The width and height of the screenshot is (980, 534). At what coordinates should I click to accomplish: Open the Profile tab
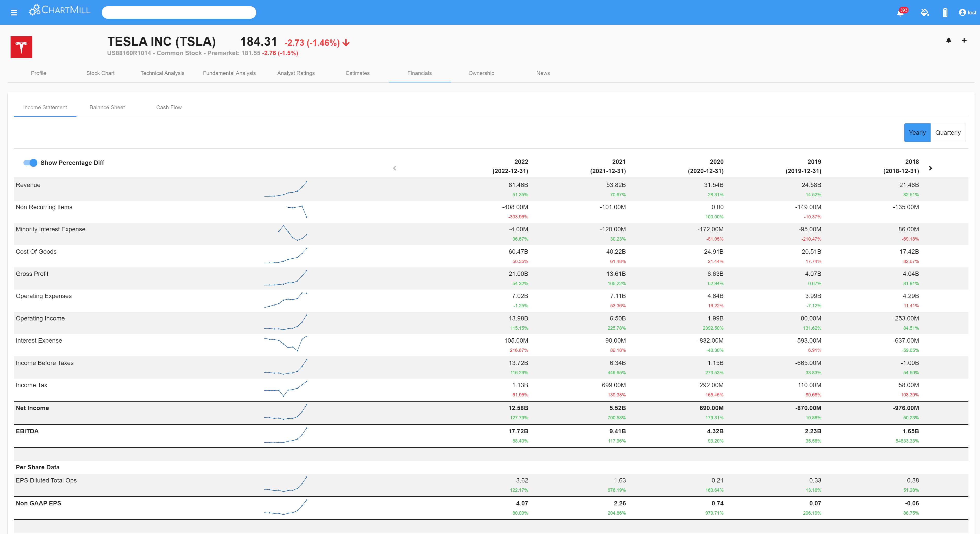coord(38,73)
